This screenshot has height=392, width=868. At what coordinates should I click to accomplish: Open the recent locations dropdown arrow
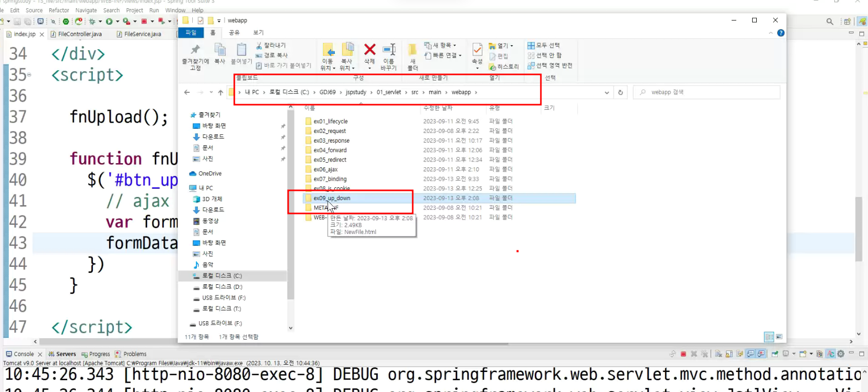[211, 92]
